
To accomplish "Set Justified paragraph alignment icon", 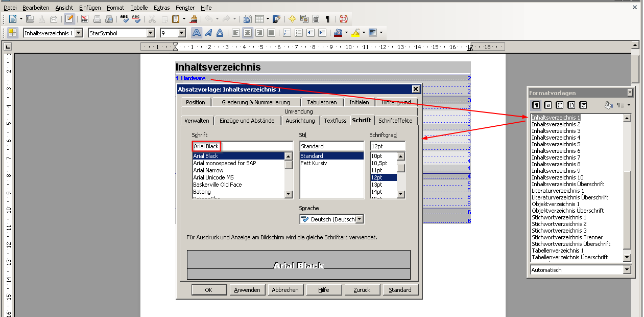I will pyautogui.click(x=271, y=33).
